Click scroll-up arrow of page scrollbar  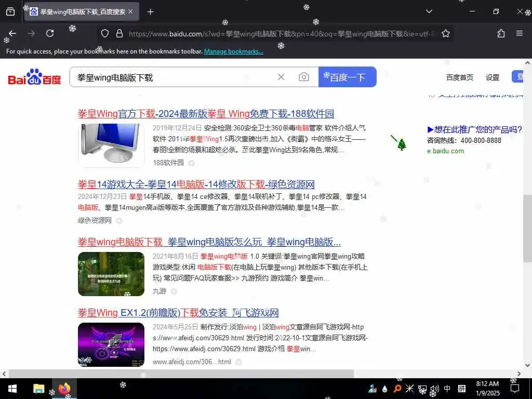[528, 63]
